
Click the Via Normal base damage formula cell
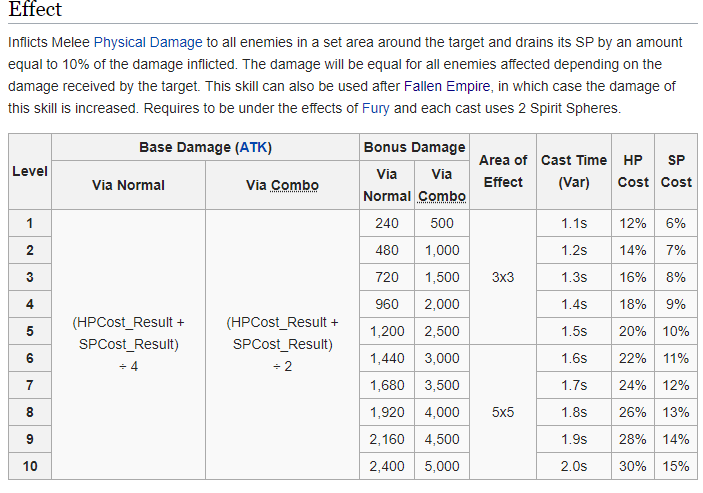pyautogui.click(x=128, y=344)
